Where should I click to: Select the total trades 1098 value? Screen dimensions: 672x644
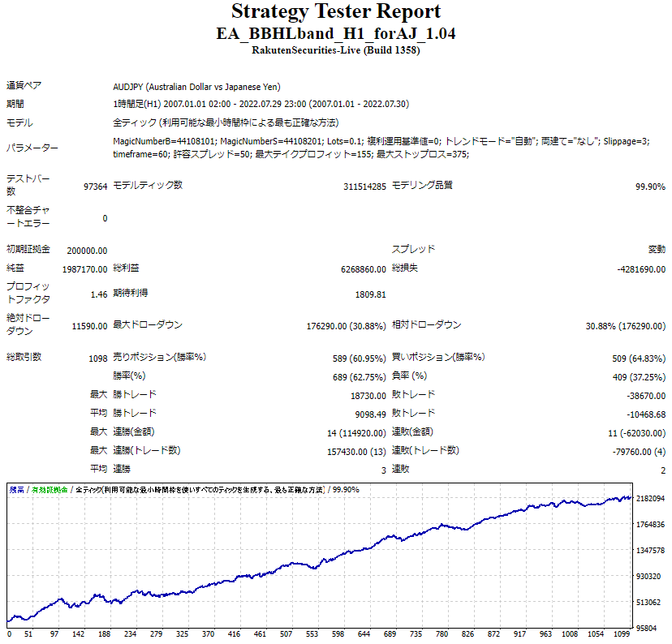[x=98, y=358]
